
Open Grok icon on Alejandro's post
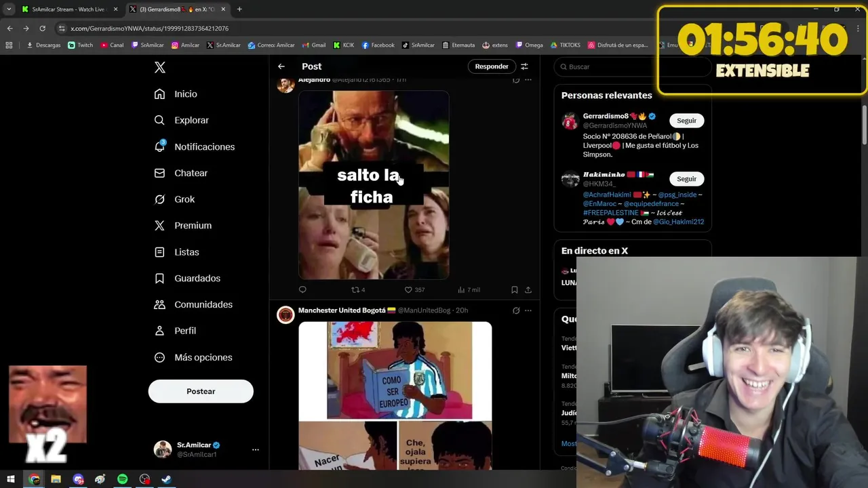(x=516, y=80)
